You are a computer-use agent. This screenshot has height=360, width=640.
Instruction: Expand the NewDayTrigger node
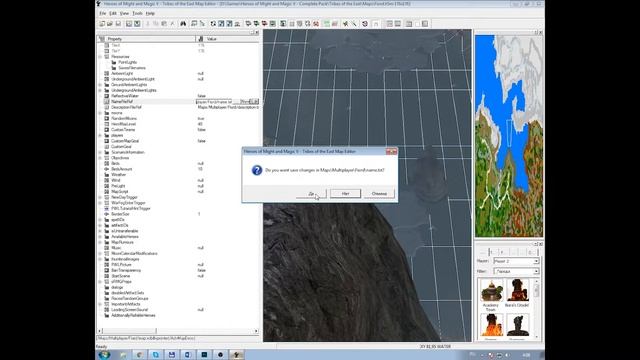(100, 197)
